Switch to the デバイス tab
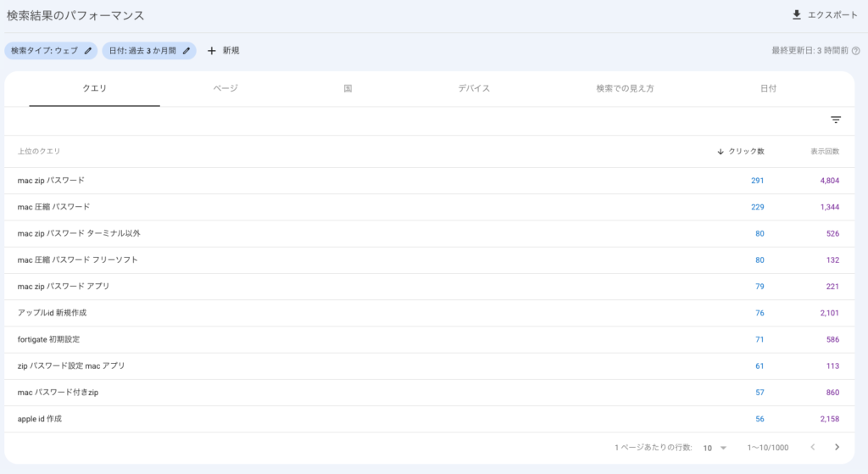Viewport: 868px width, 474px height. coord(474,88)
